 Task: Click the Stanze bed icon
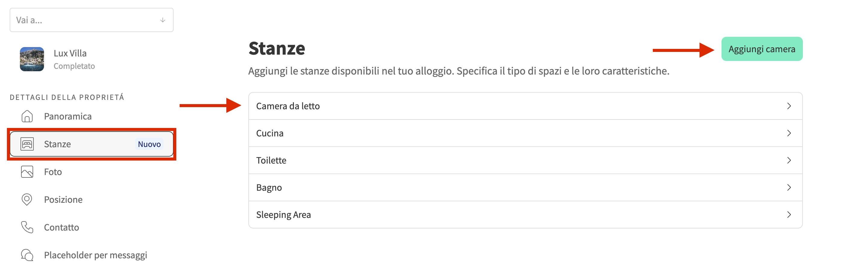pyautogui.click(x=27, y=144)
